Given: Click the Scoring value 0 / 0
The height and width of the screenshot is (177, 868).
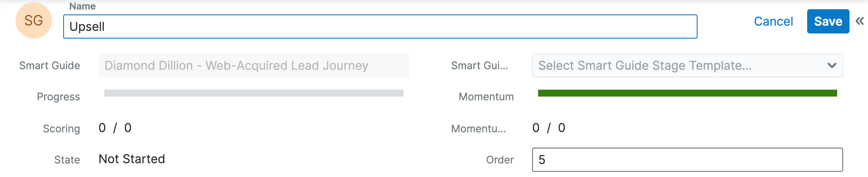Looking at the screenshot, I should pos(115,128).
